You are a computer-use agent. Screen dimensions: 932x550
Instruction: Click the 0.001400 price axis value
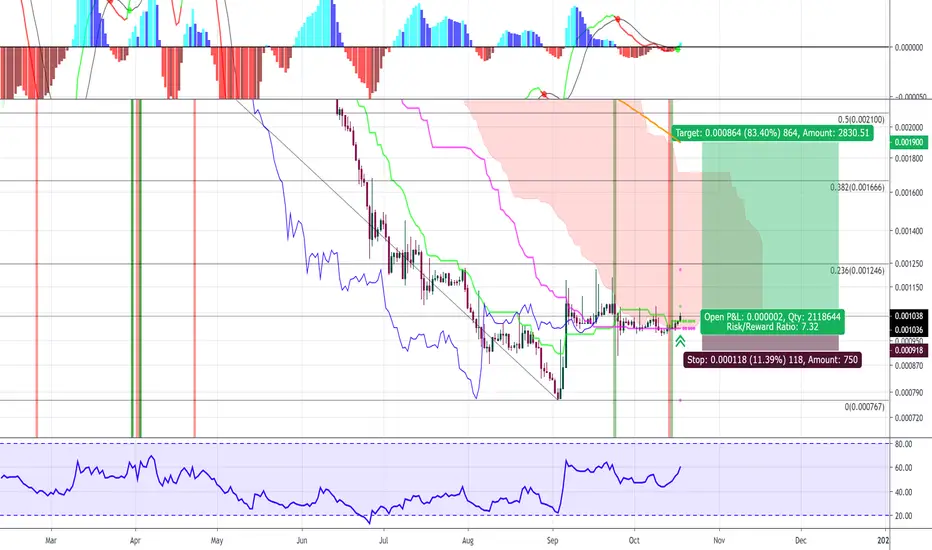click(909, 231)
